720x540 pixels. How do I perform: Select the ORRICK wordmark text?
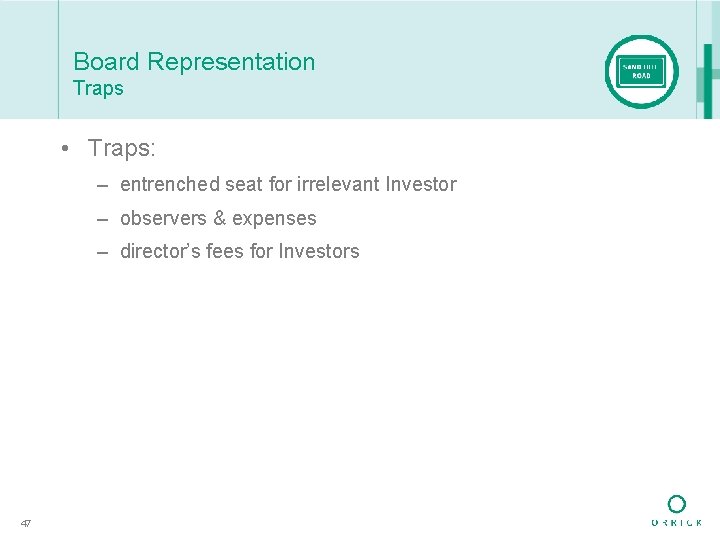[677, 523]
